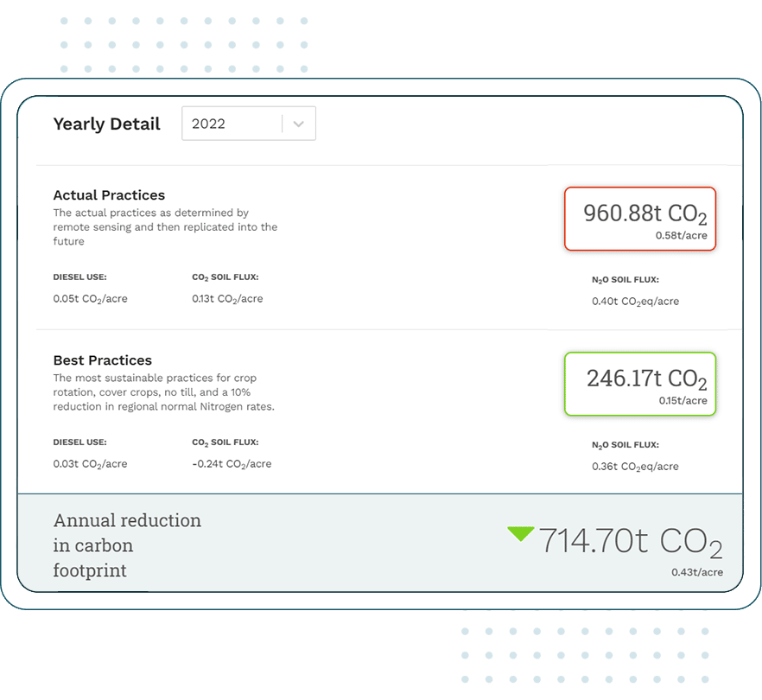Click 0.13t CO2/acre soil flux value
Image resolution: width=762 pixels, height=700 pixels.
(227, 299)
